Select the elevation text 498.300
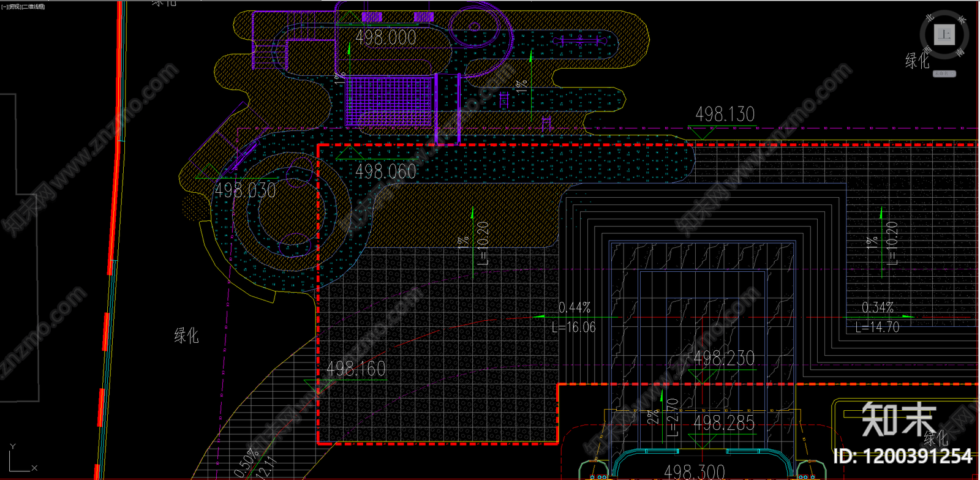980x480 pixels. [x=695, y=472]
